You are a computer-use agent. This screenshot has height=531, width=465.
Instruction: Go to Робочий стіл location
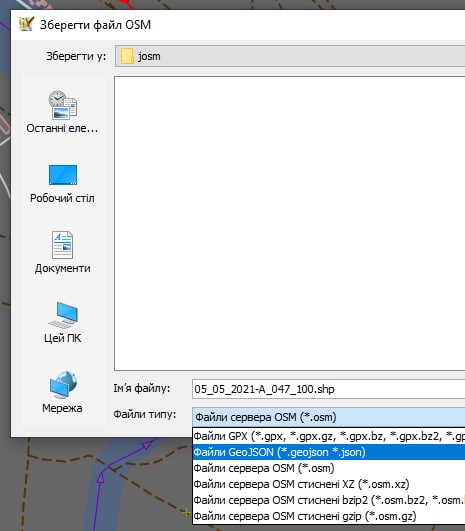pos(62,183)
